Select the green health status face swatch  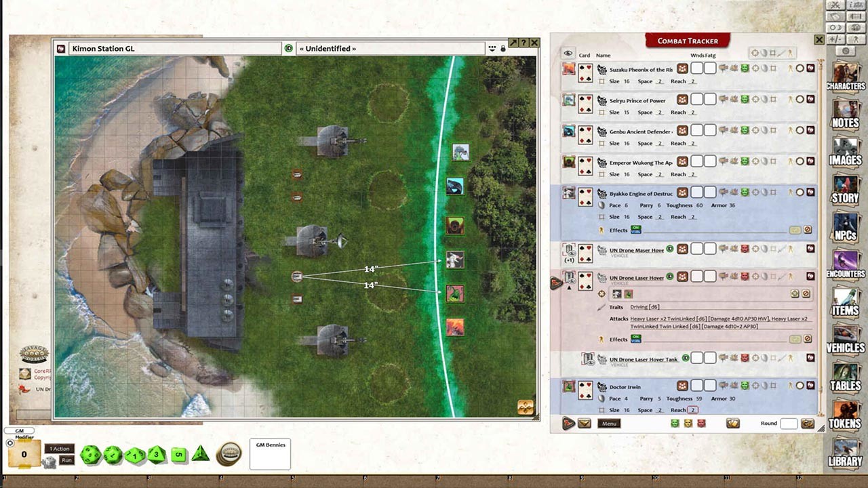(675, 423)
